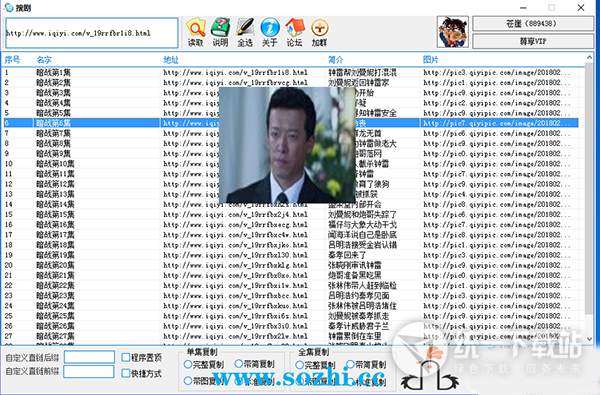This screenshot has width=600, height=395.
Task: Select row 暗战第24集
Action: 291,306
